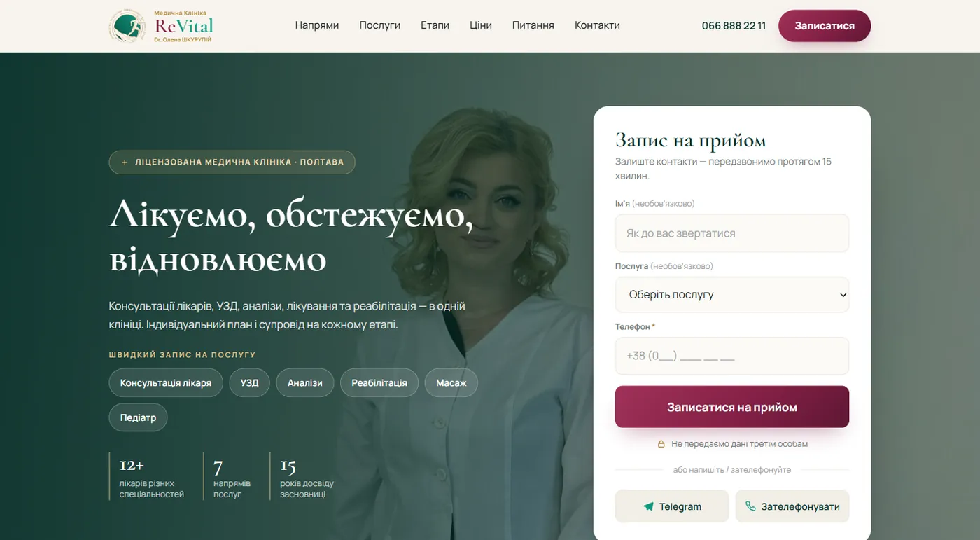980x540 pixels.
Task: Click the Ім'я (необов'язково) label
Action: pos(655,204)
